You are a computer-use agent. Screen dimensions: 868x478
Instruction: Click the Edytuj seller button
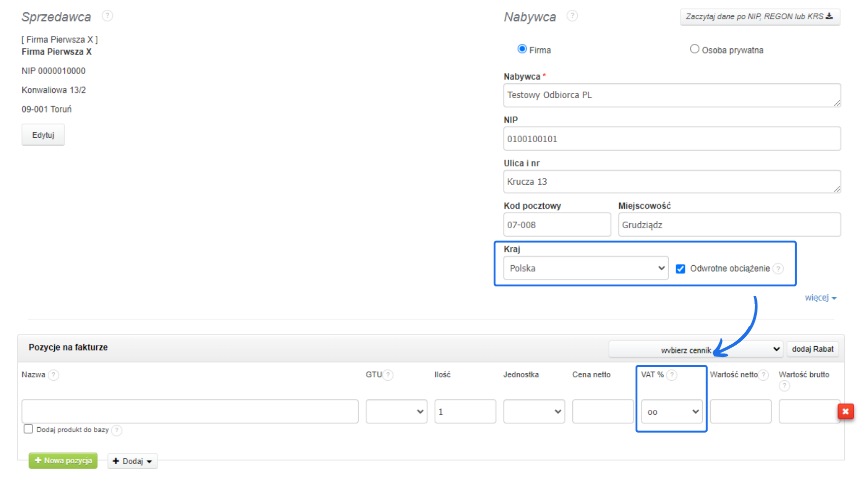click(43, 135)
